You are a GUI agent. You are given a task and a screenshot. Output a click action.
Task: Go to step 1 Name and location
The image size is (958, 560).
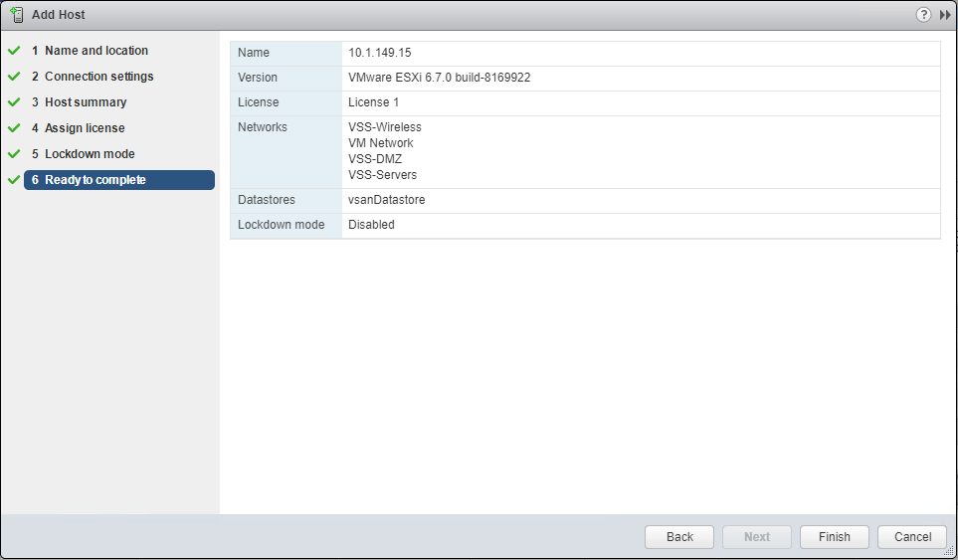point(90,51)
